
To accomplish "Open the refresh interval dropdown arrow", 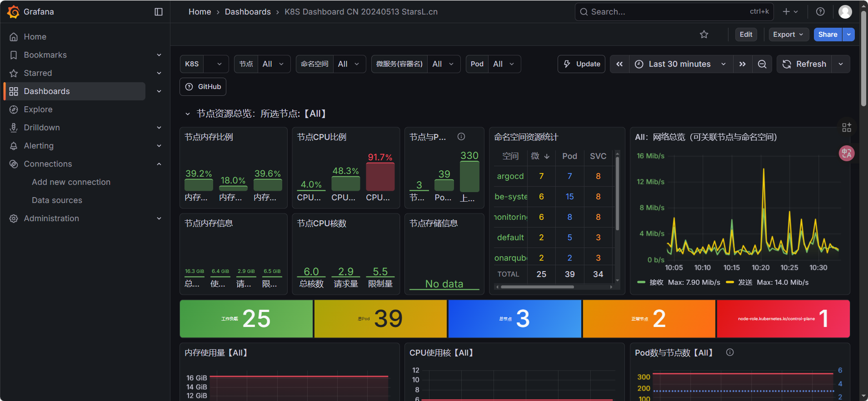I will (841, 64).
